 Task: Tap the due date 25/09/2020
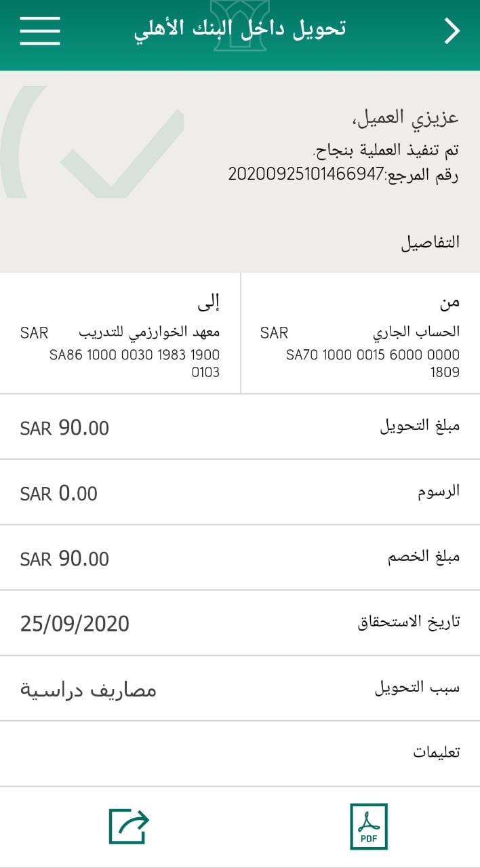tap(75, 623)
